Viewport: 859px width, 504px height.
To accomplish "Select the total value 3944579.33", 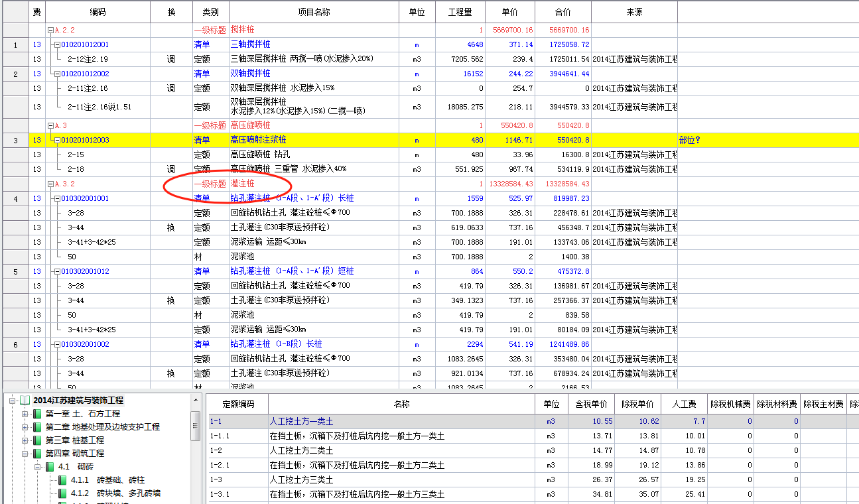I will tap(563, 107).
